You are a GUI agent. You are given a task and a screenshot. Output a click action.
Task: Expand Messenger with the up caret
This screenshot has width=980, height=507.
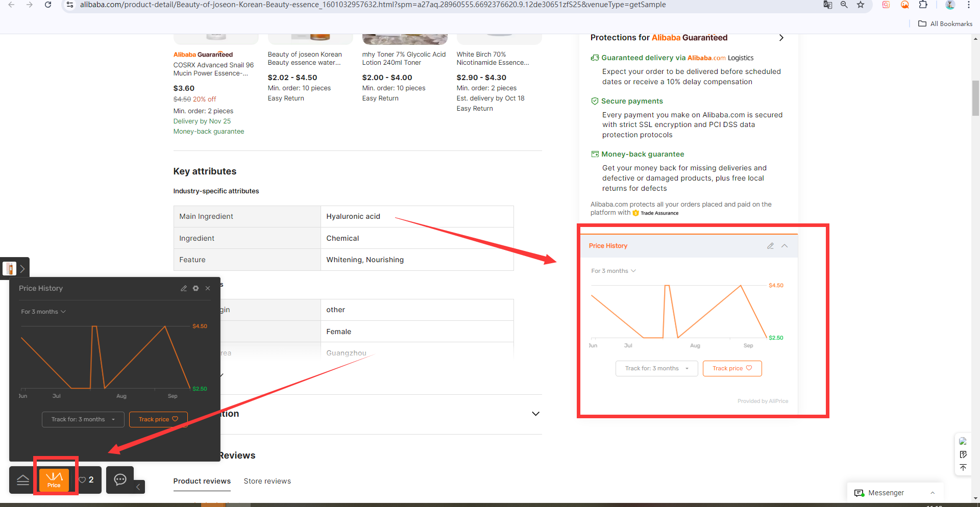pyautogui.click(x=933, y=493)
